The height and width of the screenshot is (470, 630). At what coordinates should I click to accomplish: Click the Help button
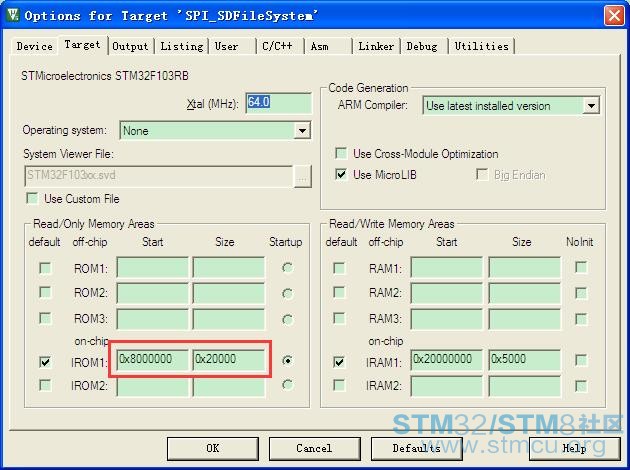click(x=574, y=448)
